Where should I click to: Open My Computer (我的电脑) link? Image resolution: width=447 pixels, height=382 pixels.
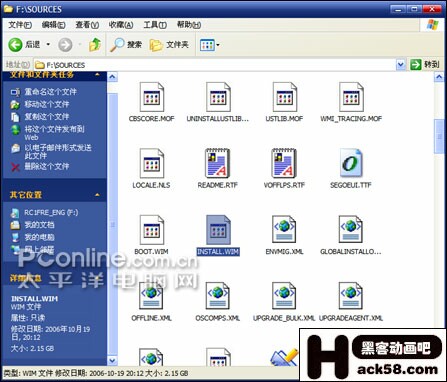pos(33,237)
